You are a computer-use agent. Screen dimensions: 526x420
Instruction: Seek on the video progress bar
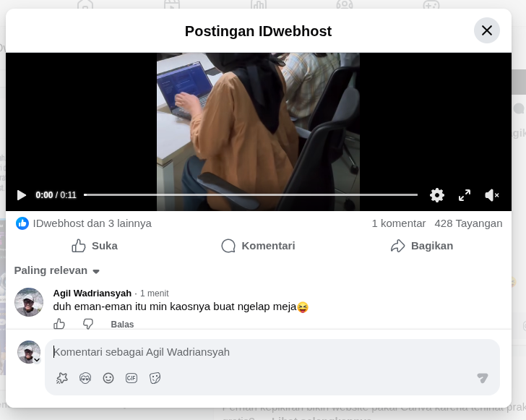(251, 194)
